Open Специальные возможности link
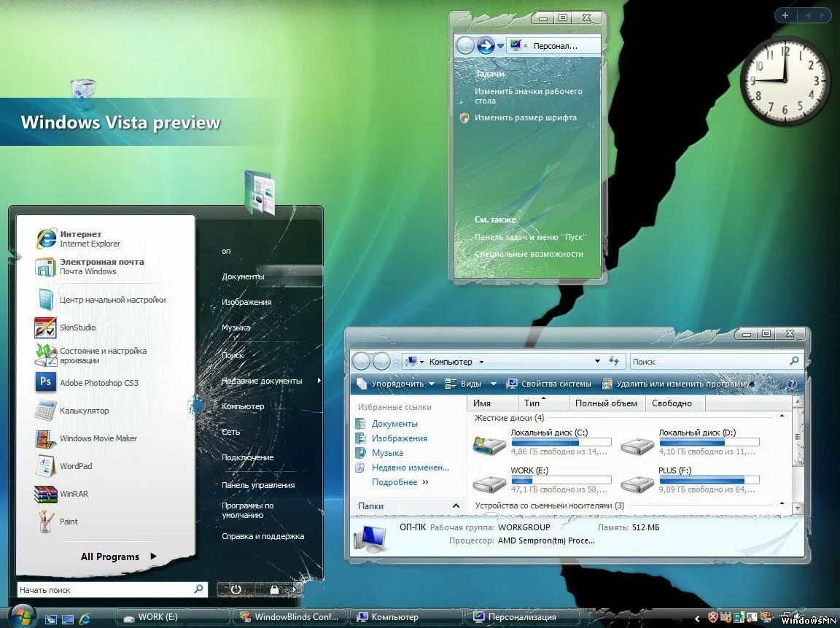The height and width of the screenshot is (628, 840). (x=529, y=254)
